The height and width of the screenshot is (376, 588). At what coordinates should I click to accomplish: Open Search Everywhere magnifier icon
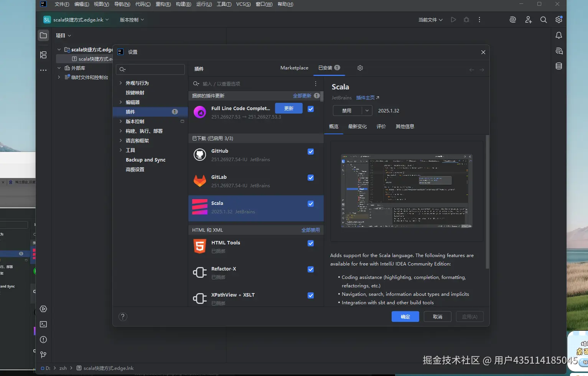tap(544, 20)
